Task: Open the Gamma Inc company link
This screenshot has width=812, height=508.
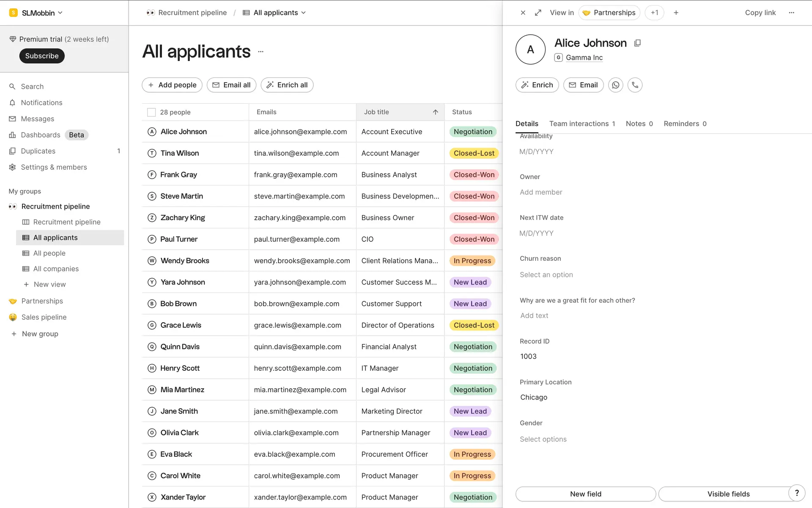Action: coord(584,58)
